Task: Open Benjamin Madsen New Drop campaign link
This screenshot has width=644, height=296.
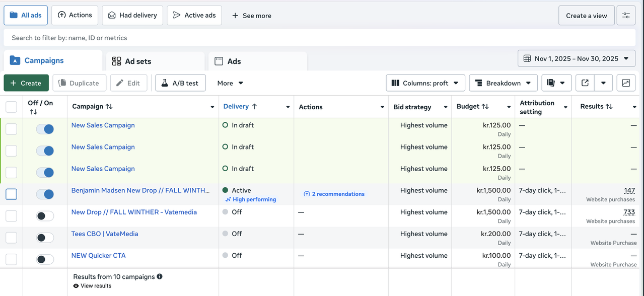Action: (140, 190)
